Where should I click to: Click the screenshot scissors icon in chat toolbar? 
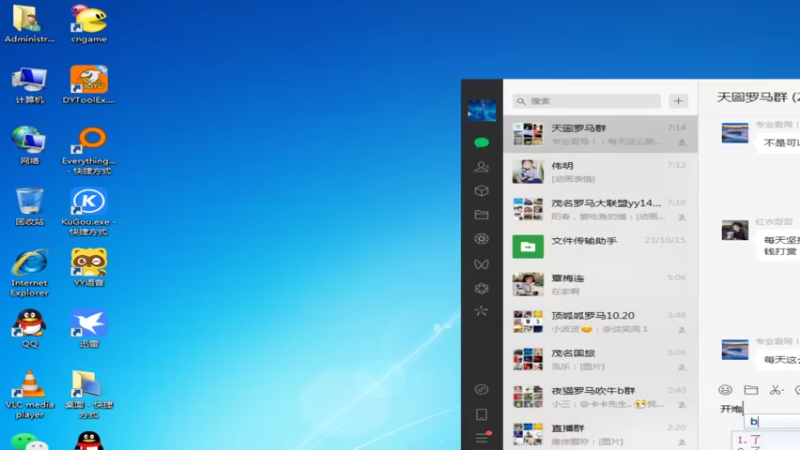pos(776,390)
